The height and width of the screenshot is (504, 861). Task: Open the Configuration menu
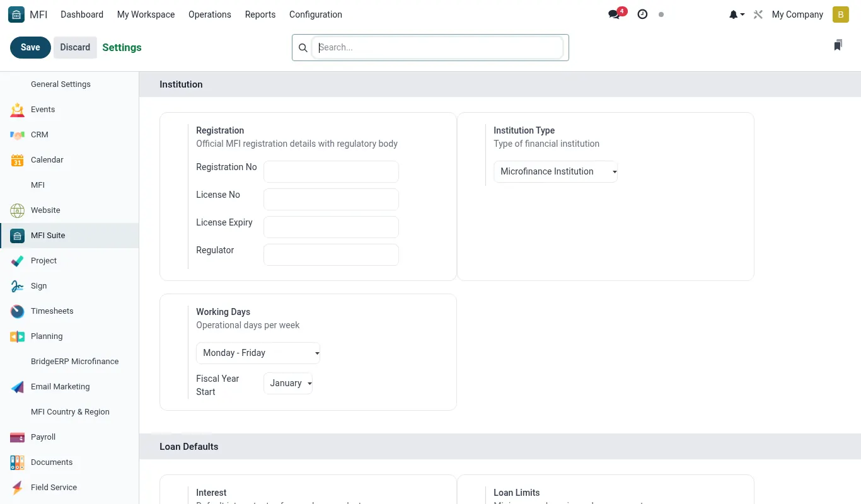coord(316,14)
